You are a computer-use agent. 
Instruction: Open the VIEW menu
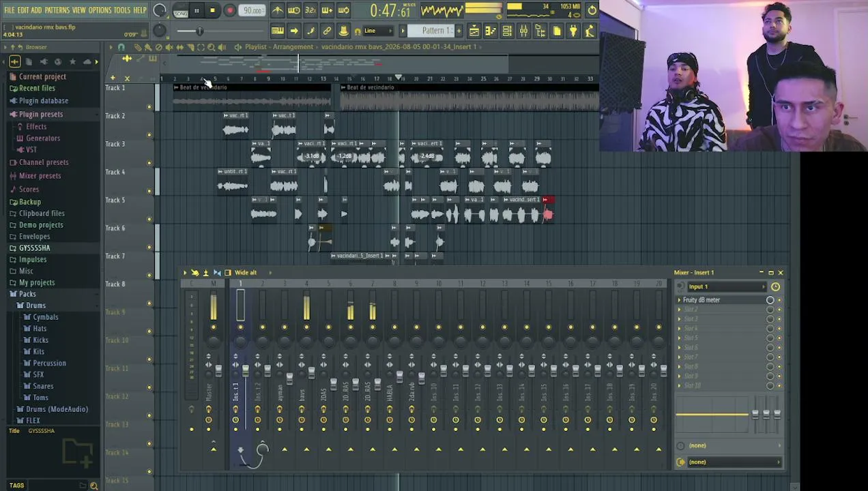pyautogui.click(x=79, y=10)
